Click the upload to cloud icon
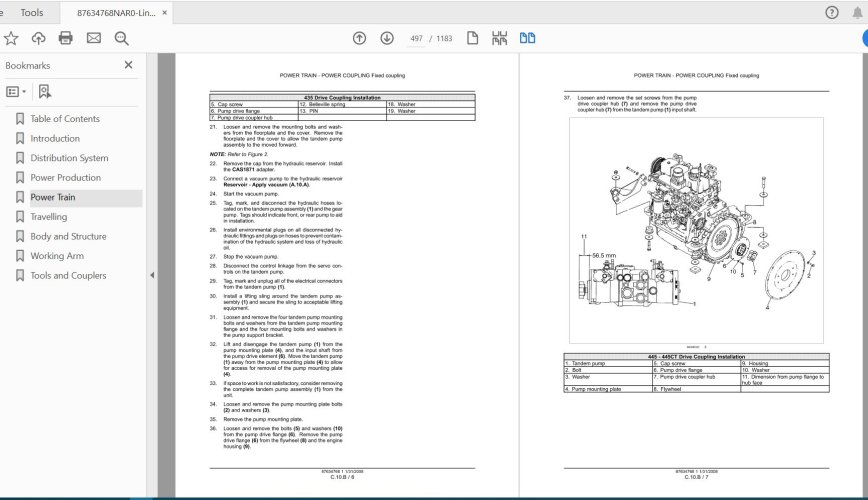 (x=38, y=38)
